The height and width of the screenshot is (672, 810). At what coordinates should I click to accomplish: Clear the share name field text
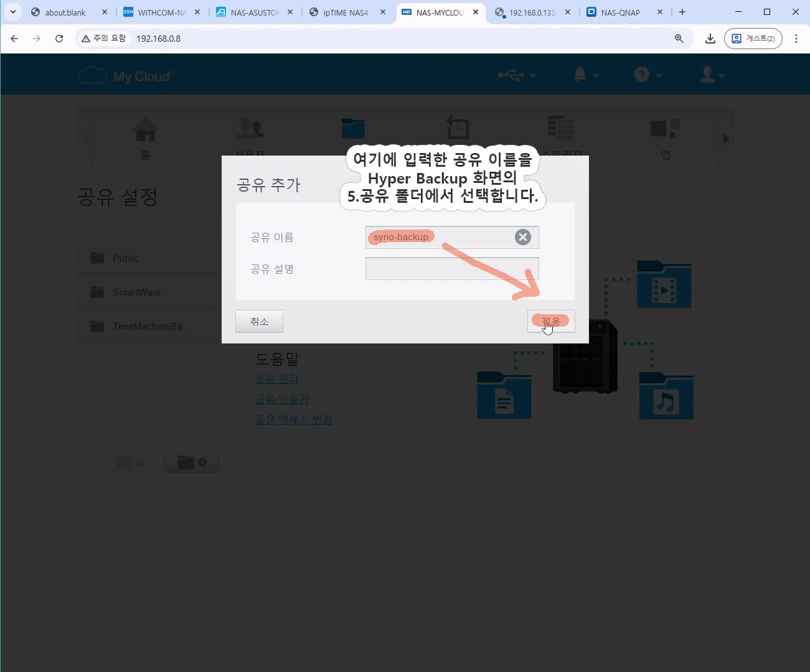(x=522, y=237)
